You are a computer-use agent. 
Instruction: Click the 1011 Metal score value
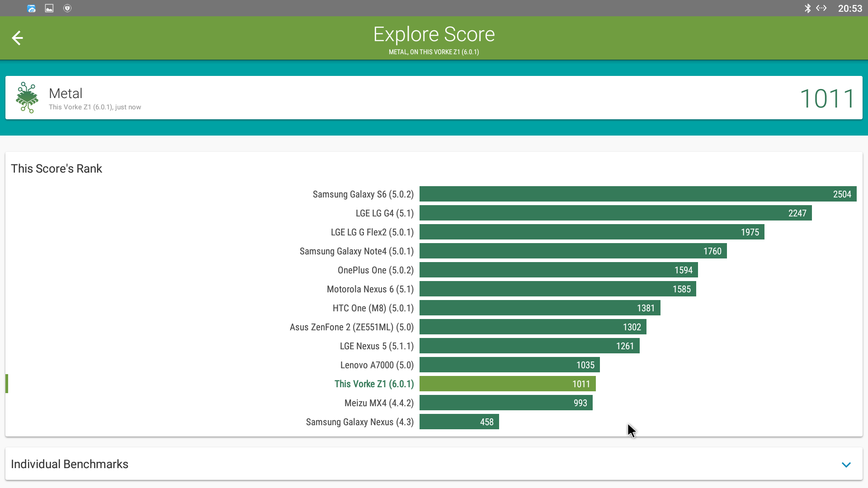click(x=827, y=99)
